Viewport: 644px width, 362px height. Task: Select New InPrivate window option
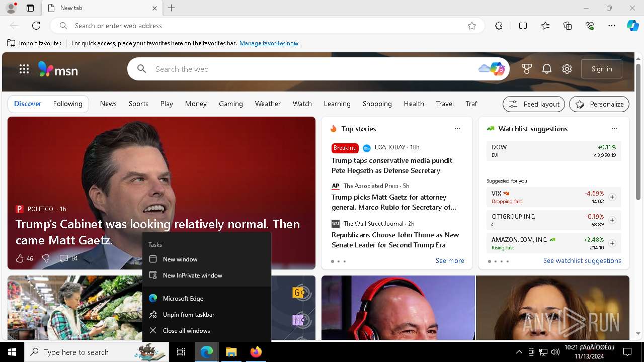pyautogui.click(x=207, y=276)
